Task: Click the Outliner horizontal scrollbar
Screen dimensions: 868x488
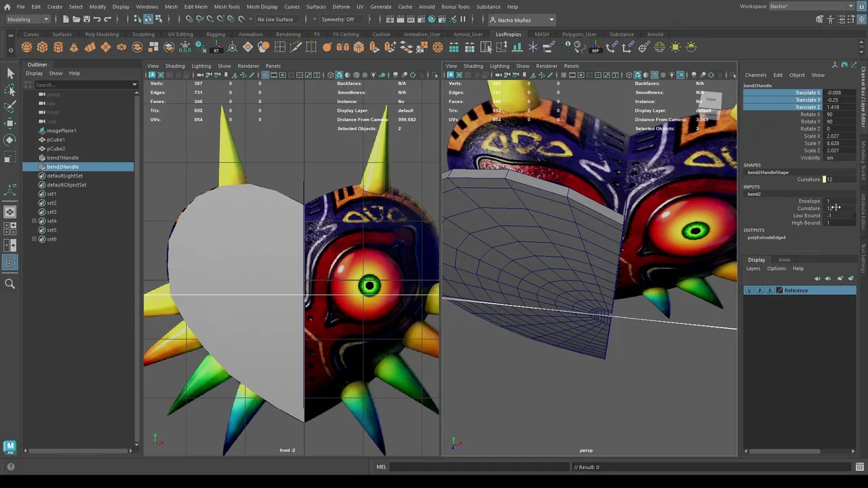Action: [78, 450]
